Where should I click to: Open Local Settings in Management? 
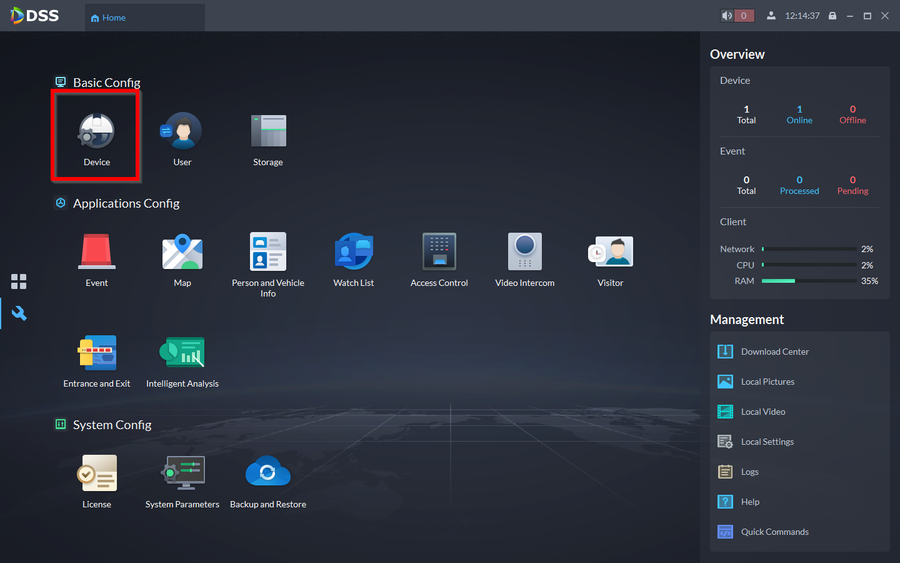pos(766,442)
